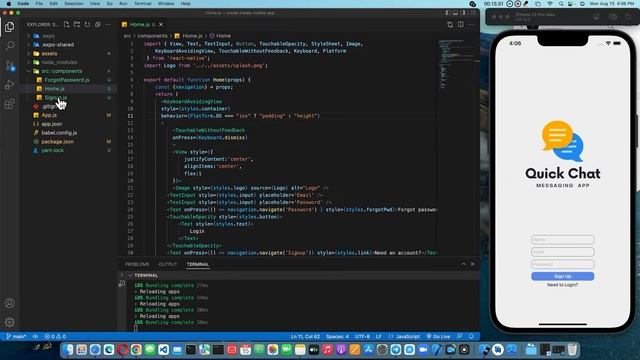Collapse the src/components folder

(61, 71)
